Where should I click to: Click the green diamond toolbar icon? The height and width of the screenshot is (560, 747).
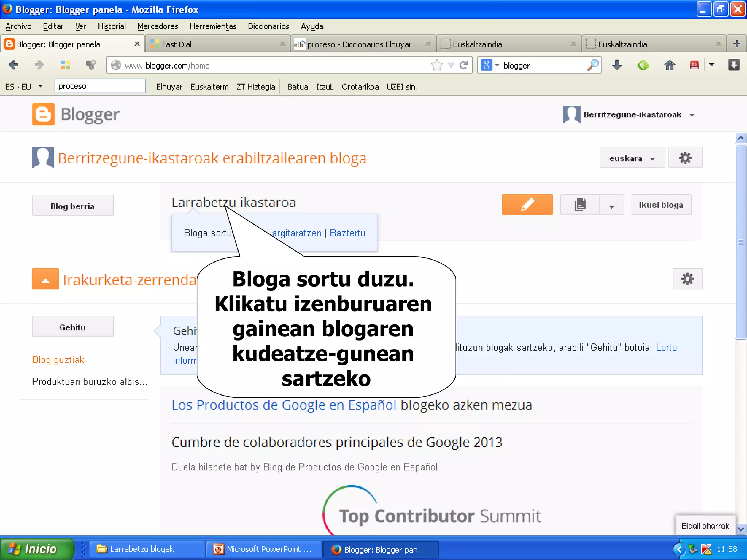(643, 65)
